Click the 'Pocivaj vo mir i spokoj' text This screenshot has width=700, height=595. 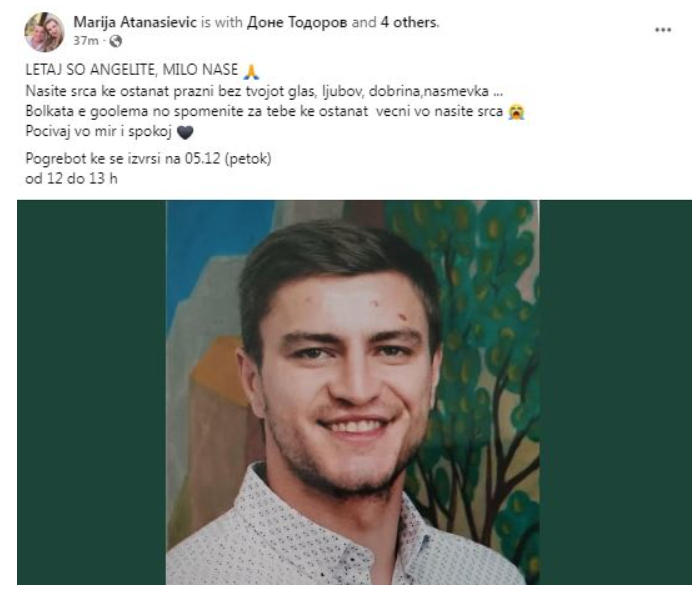(x=97, y=131)
